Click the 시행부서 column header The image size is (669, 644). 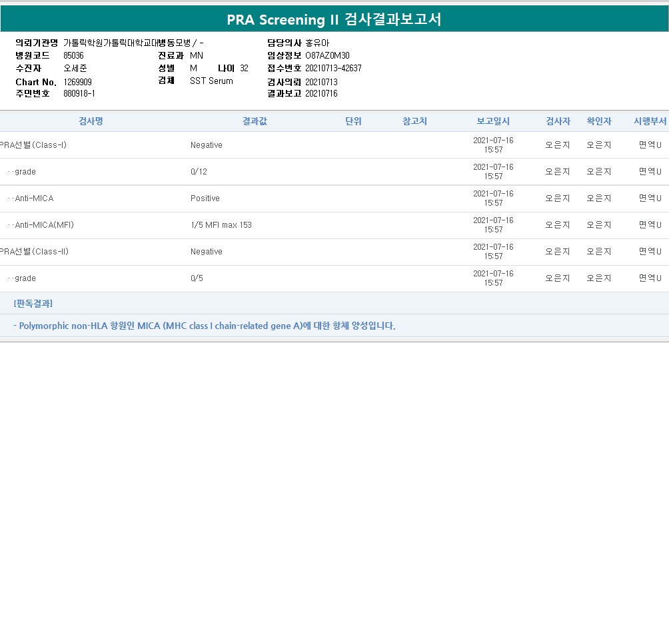tap(650, 121)
